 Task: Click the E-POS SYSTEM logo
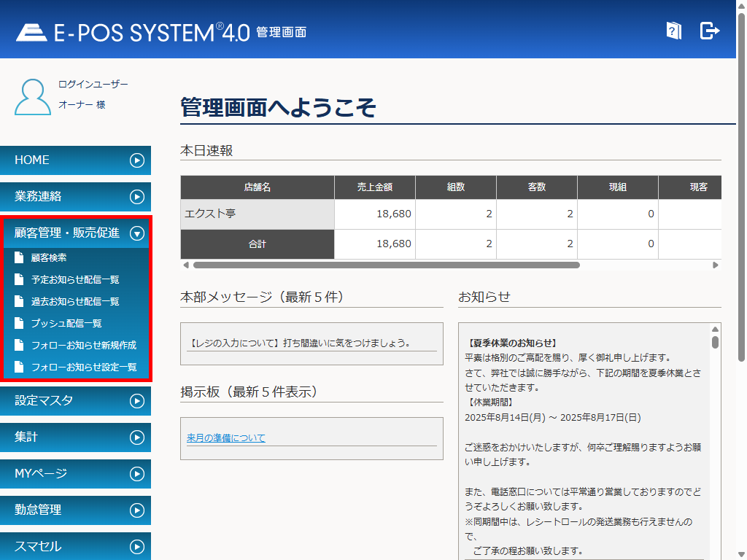pyautogui.click(x=133, y=32)
